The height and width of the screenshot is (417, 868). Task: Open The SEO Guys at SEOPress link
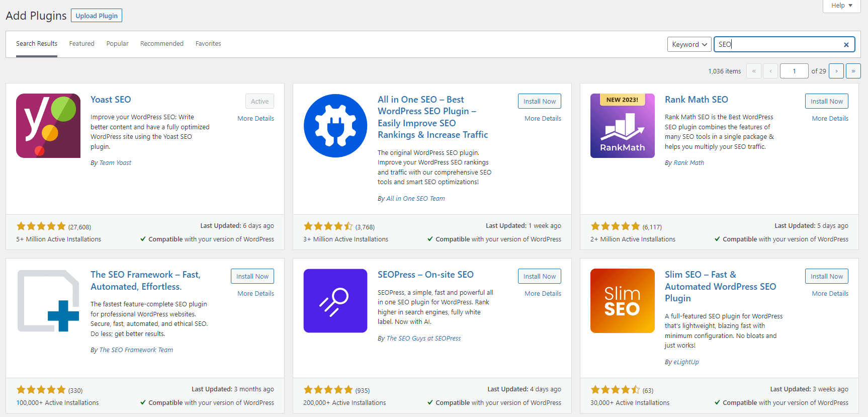(x=423, y=339)
